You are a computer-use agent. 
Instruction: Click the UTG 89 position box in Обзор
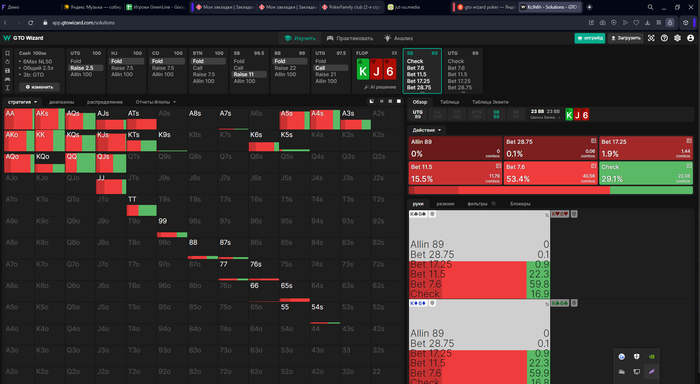[418, 115]
